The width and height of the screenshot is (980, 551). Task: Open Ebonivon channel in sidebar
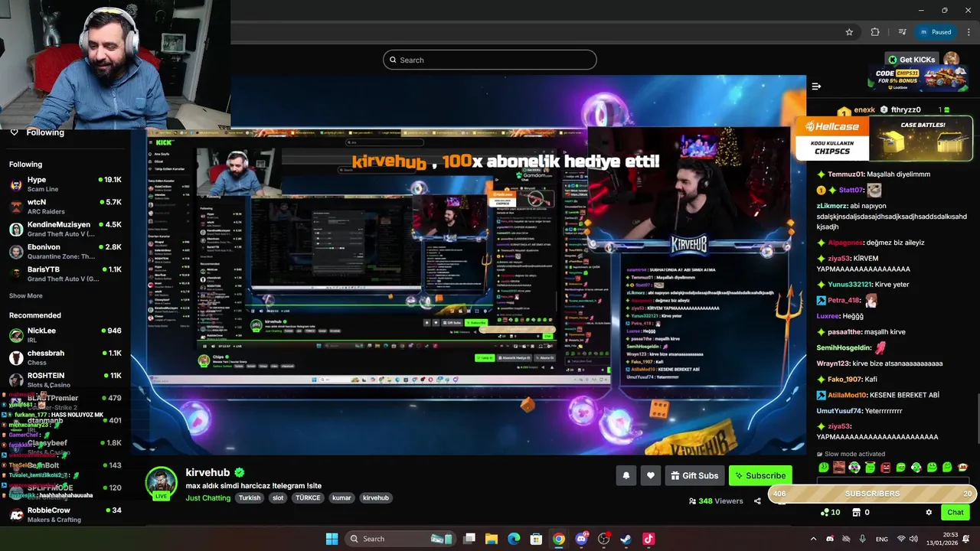click(65, 252)
